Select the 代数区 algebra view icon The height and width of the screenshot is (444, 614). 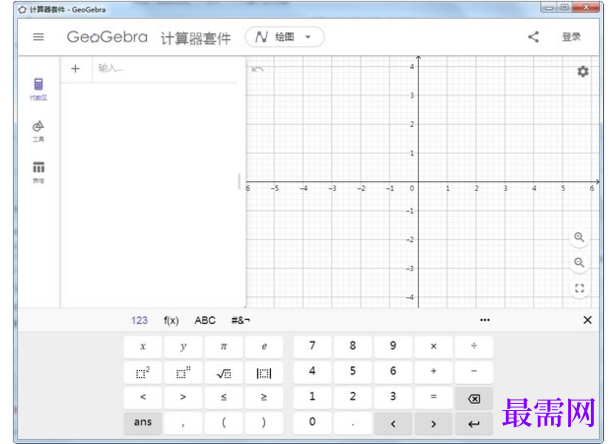pos(38,89)
